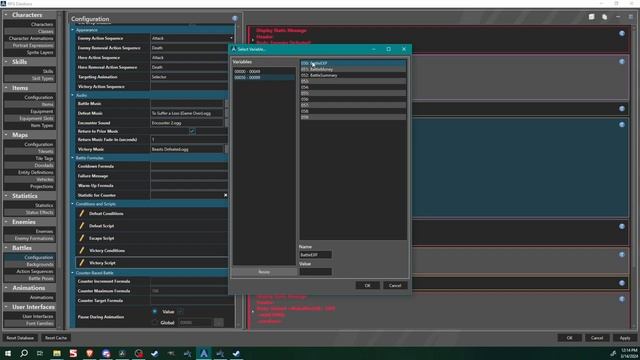Browse for the Victory Music file

[x=226, y=149]
